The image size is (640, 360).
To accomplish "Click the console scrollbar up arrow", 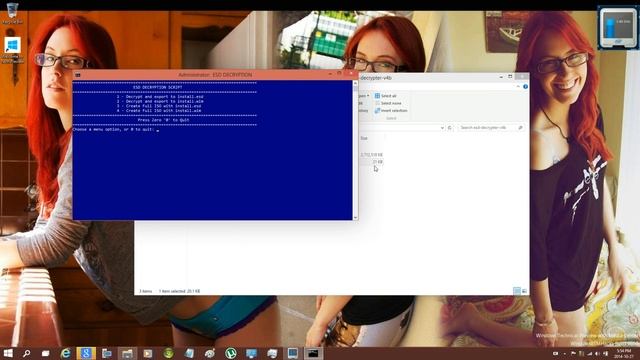I will [x=356, y=83].
